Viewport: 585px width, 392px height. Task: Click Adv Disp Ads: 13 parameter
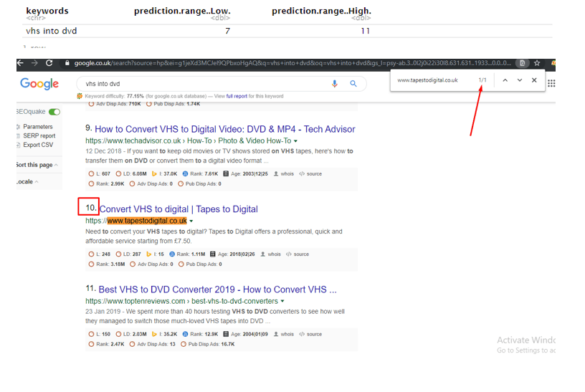[x=152, y=344]
